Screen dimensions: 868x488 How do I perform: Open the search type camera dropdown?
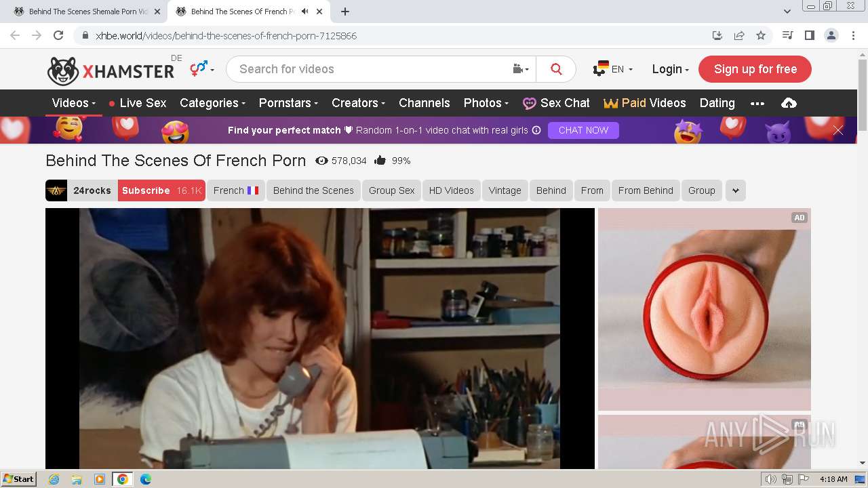[x=521, y=69]
